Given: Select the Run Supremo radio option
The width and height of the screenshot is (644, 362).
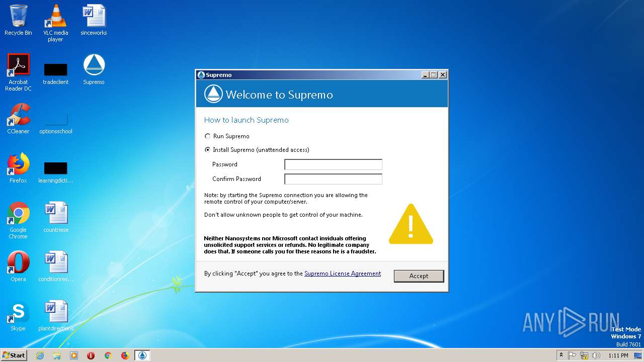Looking at the screenshot, I should coord(227,136).
